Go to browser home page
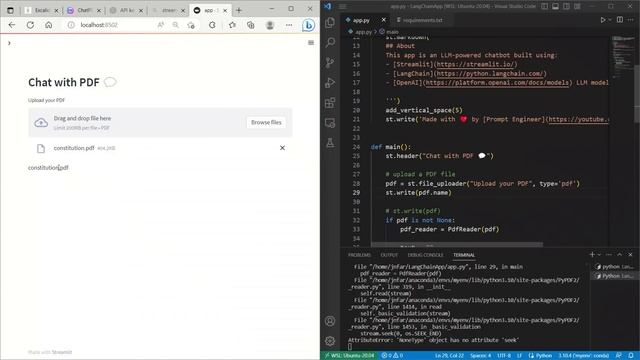 [x=49, y=25]
